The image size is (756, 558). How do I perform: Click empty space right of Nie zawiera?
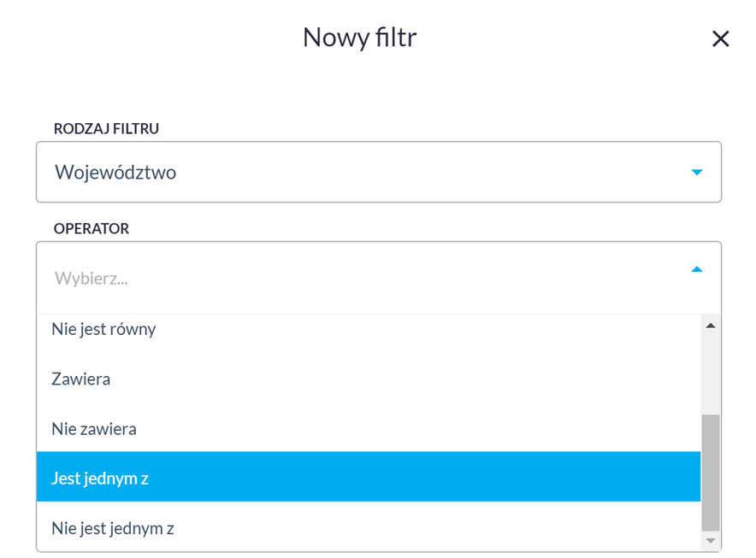415,429
